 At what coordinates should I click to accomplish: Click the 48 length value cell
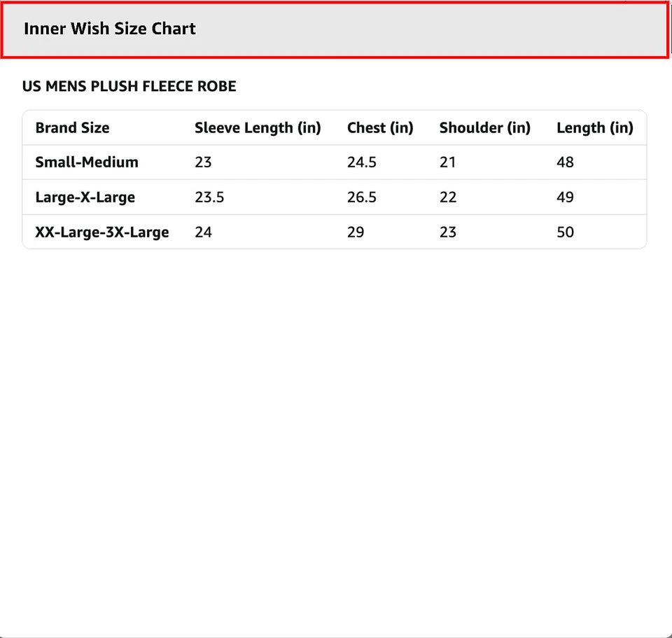point(565,162)
